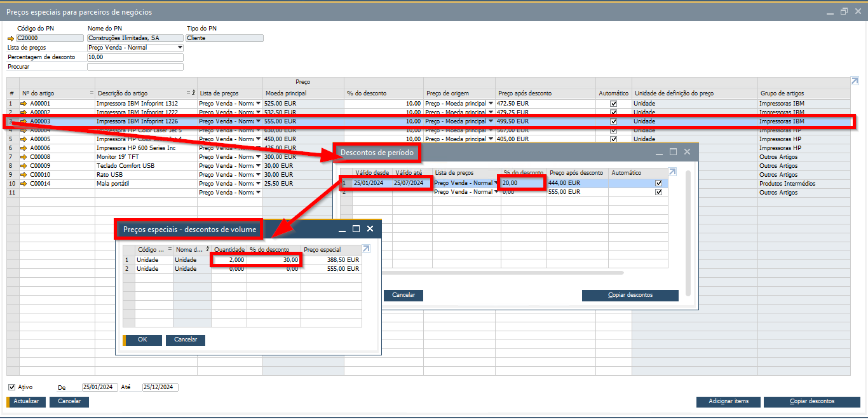Image resolution: width=868 pixels, height=419 pixels.
Task: Confirm volume discounts with OK button
Action: point(142,340)
